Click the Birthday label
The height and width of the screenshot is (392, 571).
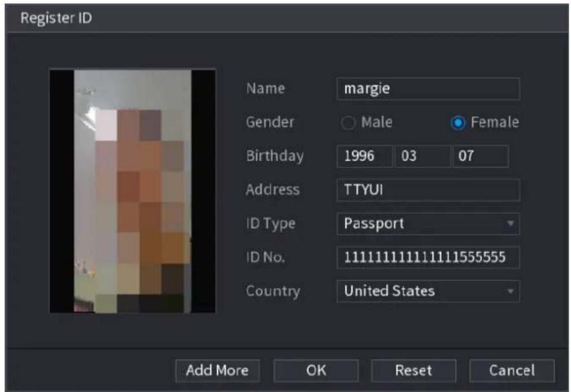(x=275, y=156)
